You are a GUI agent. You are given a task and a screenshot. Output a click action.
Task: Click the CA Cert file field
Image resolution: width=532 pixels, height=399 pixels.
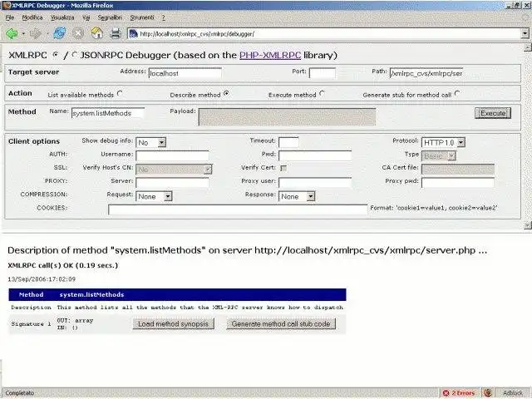(x=458, y=169)
